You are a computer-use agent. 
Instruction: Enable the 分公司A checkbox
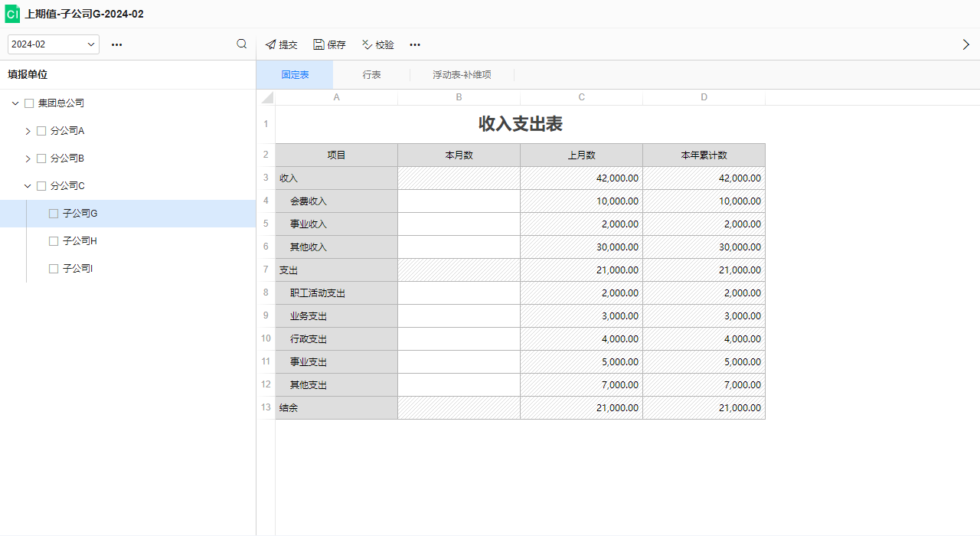(x=41, y=131)
